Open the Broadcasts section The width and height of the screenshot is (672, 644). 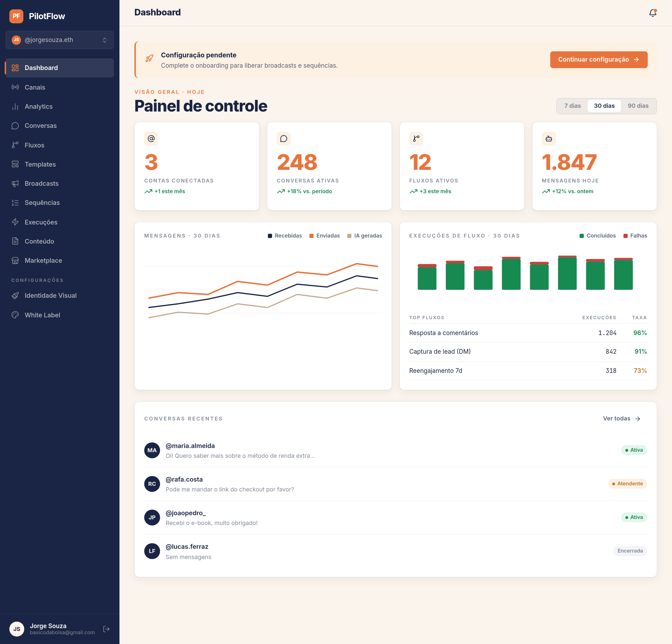[x=60, y=183]
